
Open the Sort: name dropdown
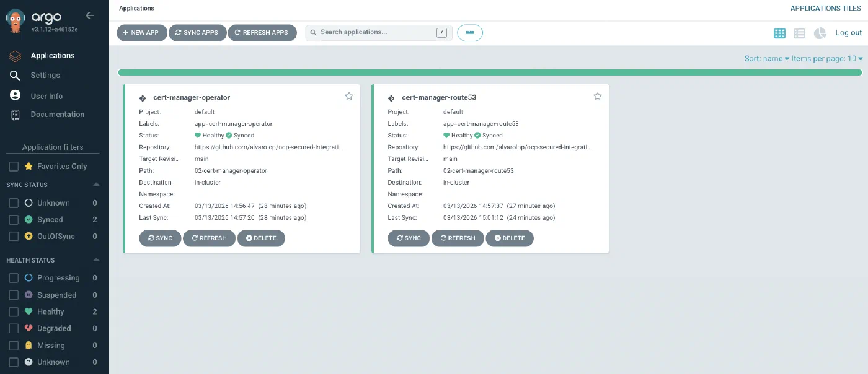(x=767, y=59)
